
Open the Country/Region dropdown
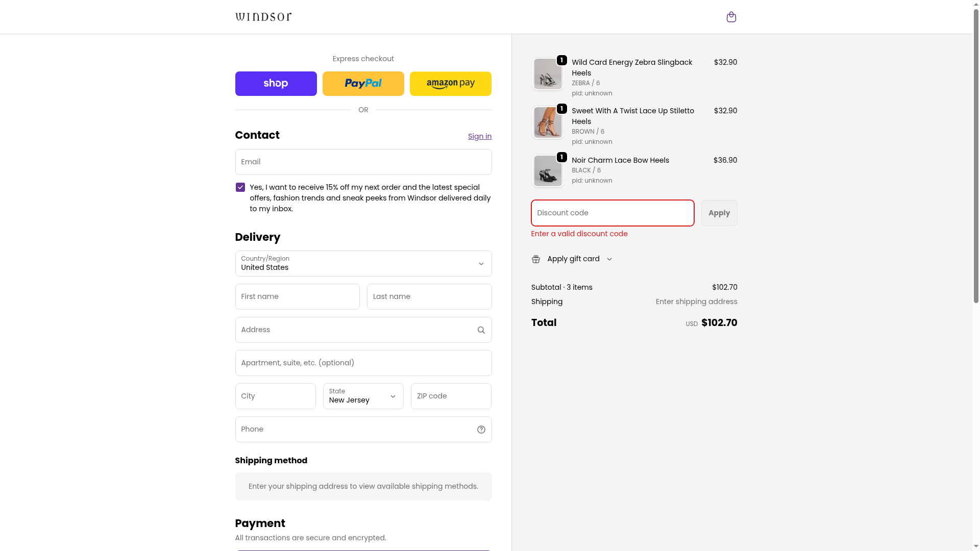tap(363, 263)
